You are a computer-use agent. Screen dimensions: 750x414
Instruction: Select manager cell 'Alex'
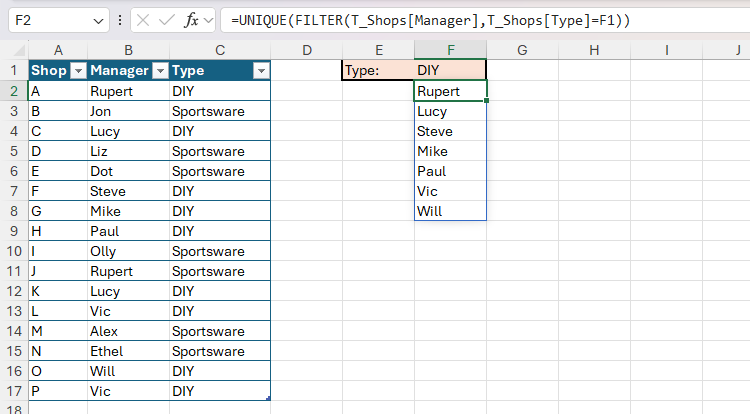(128, 331)
